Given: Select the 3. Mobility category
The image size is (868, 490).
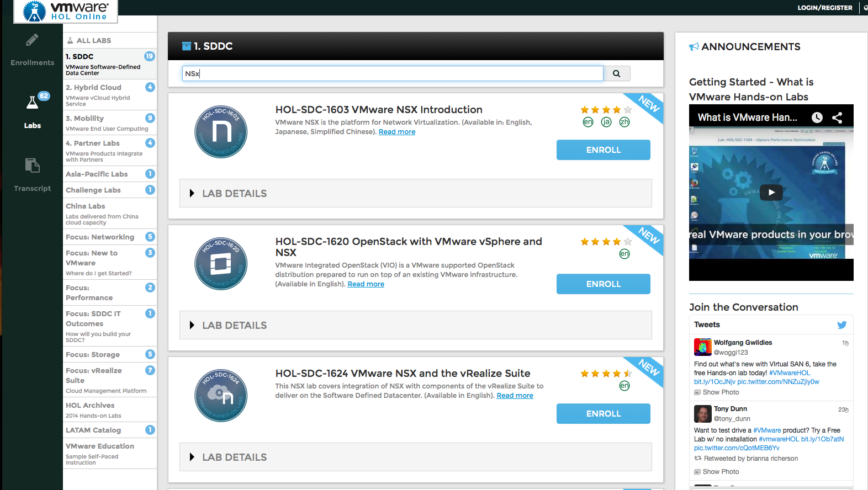Looking at the screenshot, I should [110, 122].
